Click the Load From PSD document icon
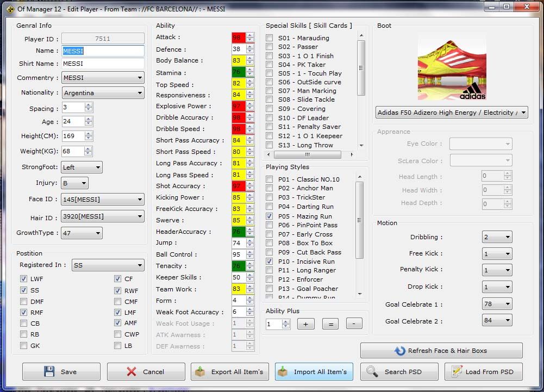The image size is (544, 392). pos(455,372)
